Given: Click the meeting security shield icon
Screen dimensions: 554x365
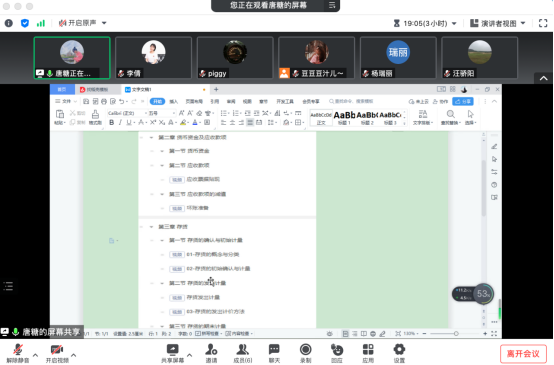Looking at the screenshot, I should click(25, 23).
